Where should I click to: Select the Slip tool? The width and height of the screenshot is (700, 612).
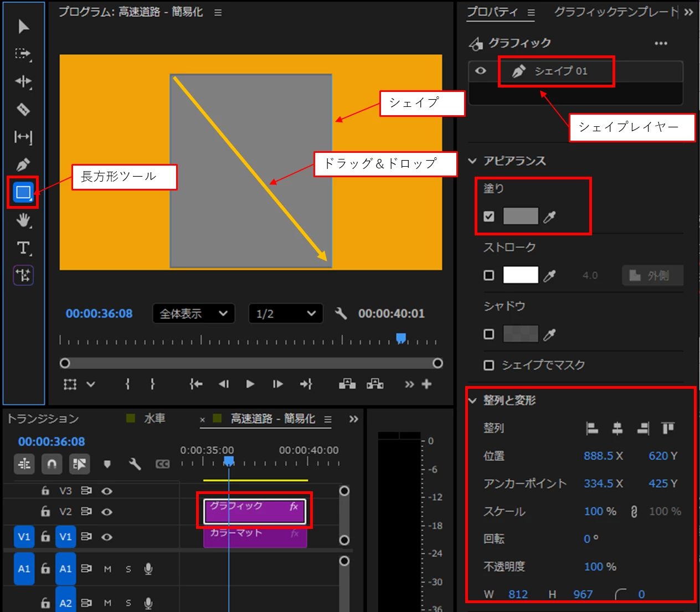[x=23, y=137]
